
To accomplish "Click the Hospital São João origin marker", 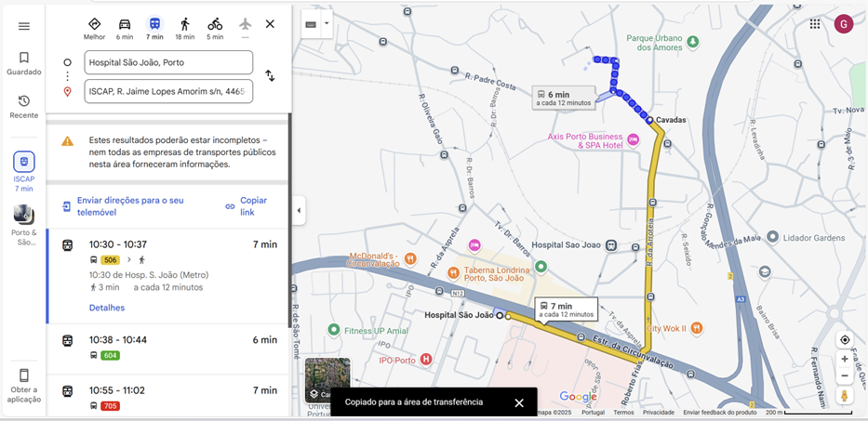I will 500,315.
